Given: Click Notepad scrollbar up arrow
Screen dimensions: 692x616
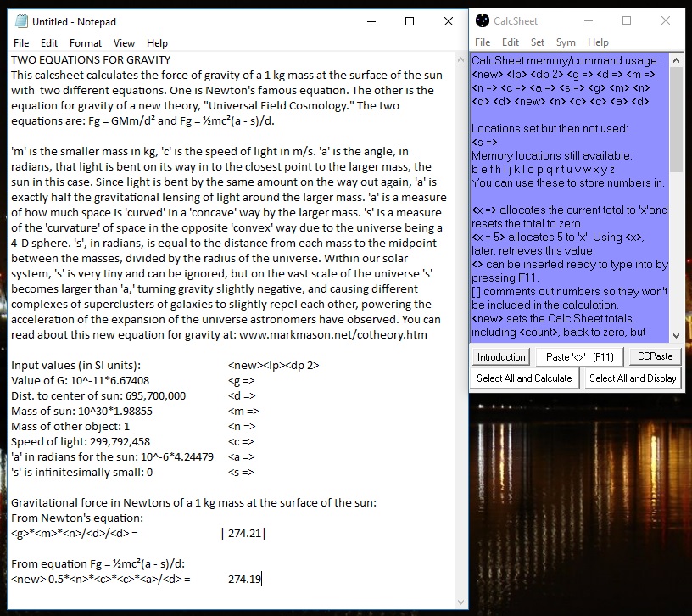Looking at the screenshot, I should tap(460, 59).
